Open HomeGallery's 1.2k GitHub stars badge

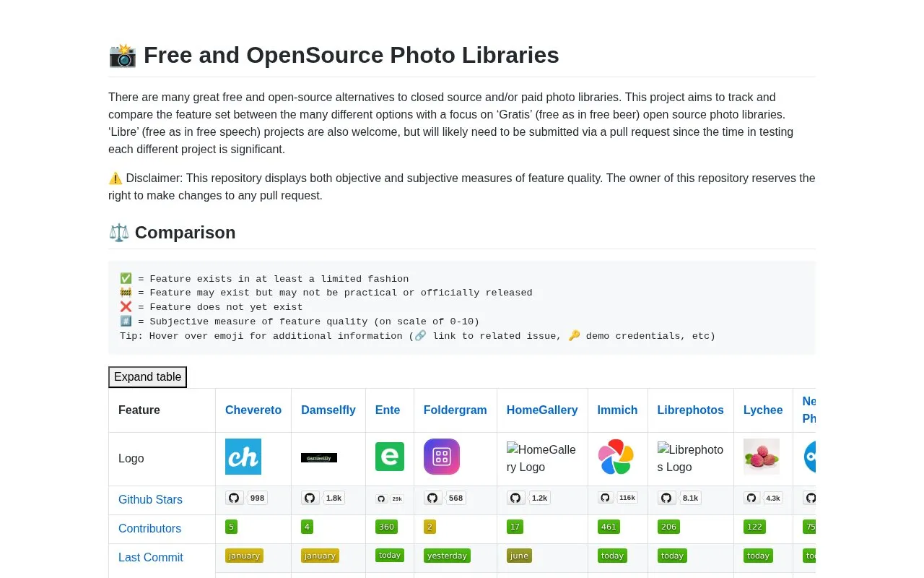528,498
